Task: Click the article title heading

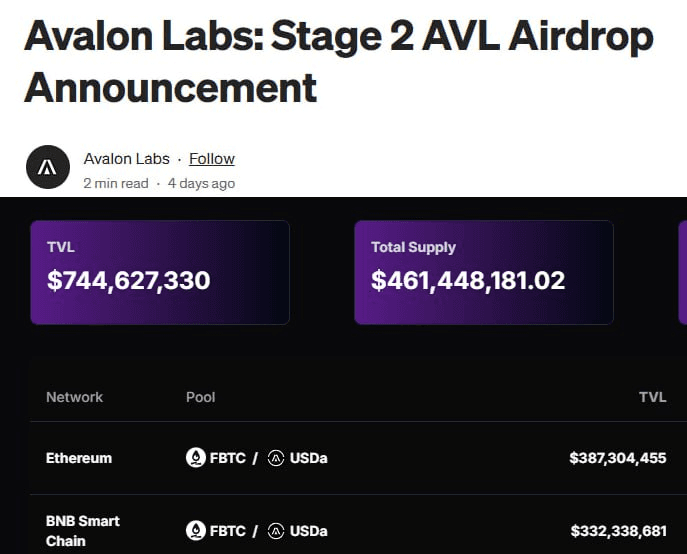Action: (x=338, y=61)
